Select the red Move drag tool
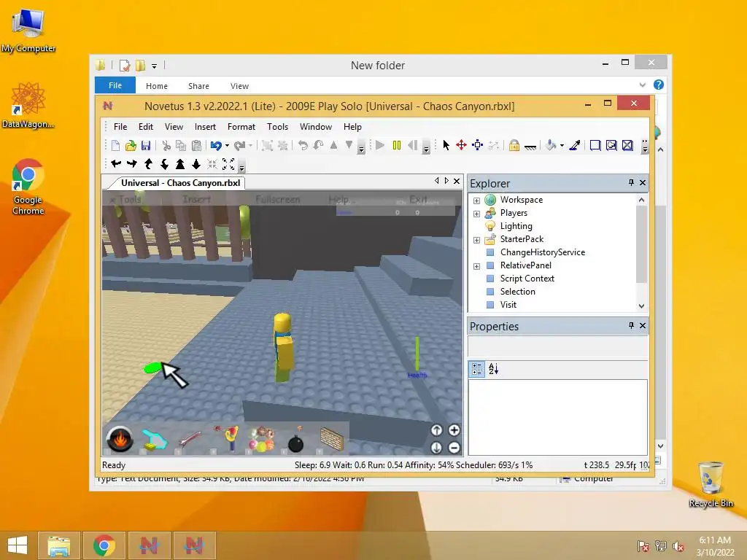 (x=461, y=145)
